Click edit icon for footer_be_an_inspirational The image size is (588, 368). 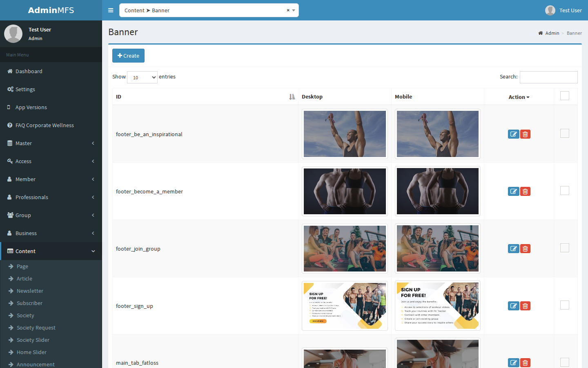pos(513,134)
